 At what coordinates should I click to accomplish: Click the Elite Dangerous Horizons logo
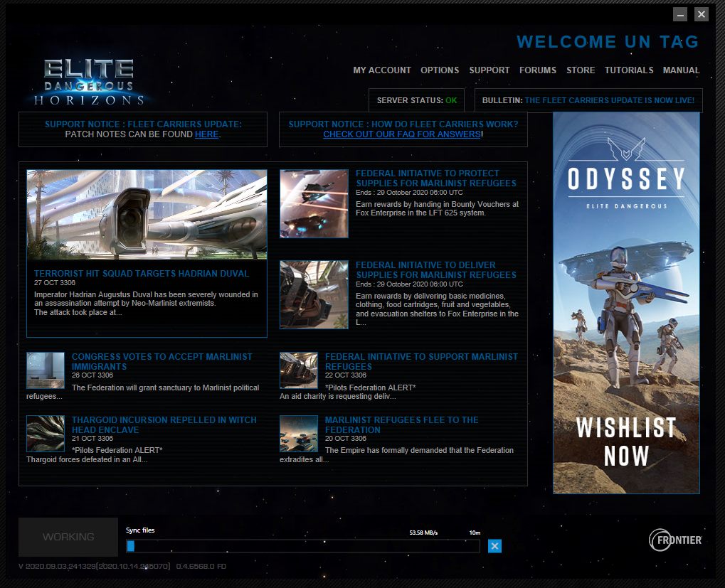click(89, 82)
